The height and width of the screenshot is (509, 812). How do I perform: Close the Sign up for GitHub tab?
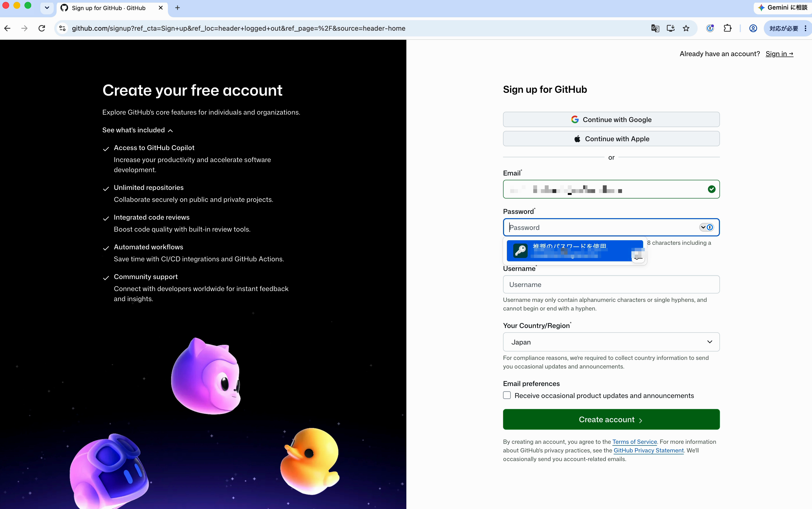pyautogui.click(x=161, y=8)
